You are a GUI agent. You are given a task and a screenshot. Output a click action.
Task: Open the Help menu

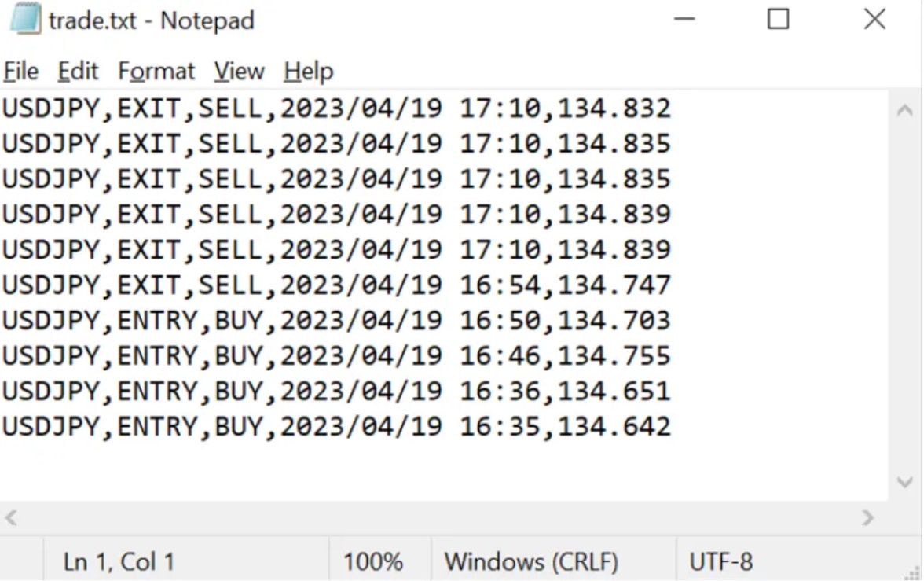click(x=308, y=72)
